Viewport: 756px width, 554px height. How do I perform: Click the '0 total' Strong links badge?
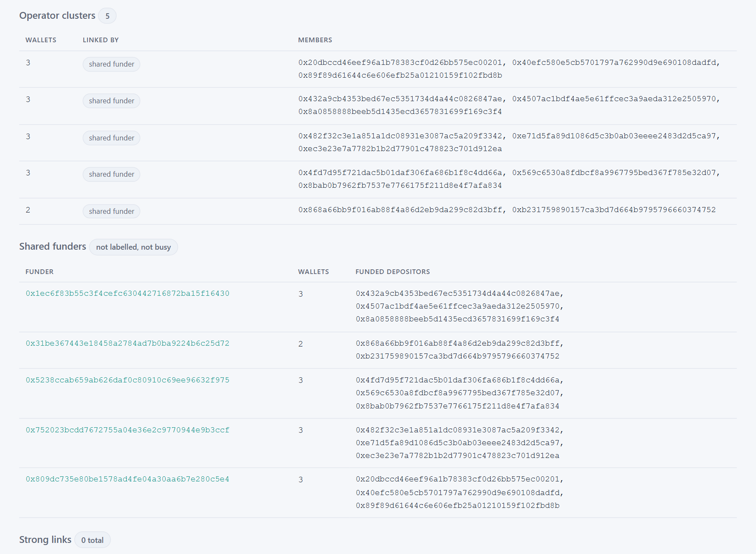click(x=92, y=540)
